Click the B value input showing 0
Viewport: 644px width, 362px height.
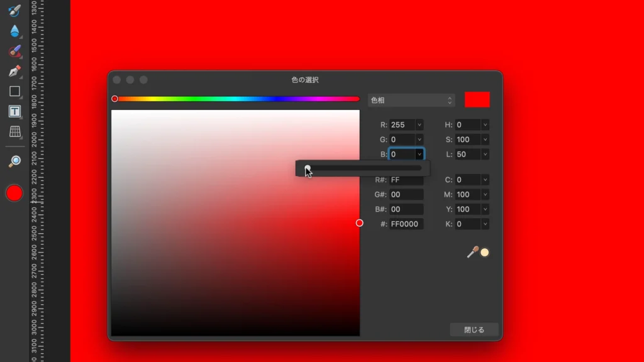403,154
